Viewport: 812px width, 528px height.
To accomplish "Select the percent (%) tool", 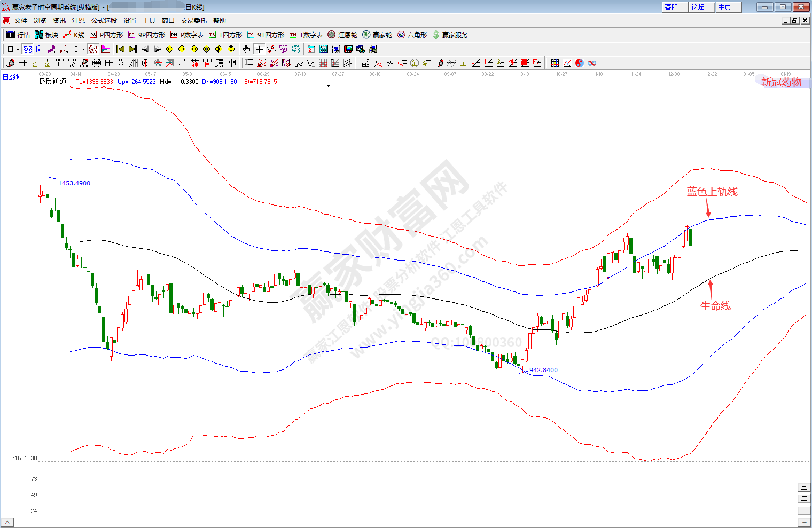I will pyautogui.click(x=390, y=63).
